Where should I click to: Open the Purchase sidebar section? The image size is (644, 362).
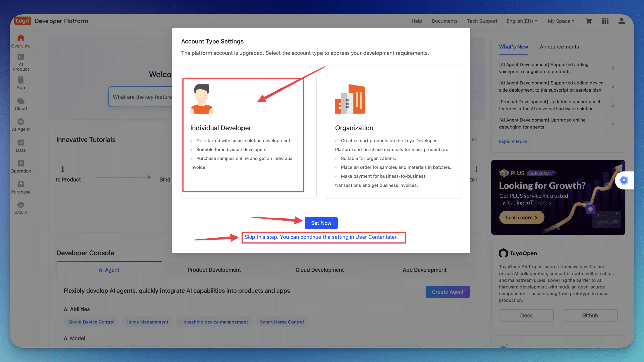tap(21, 188)
